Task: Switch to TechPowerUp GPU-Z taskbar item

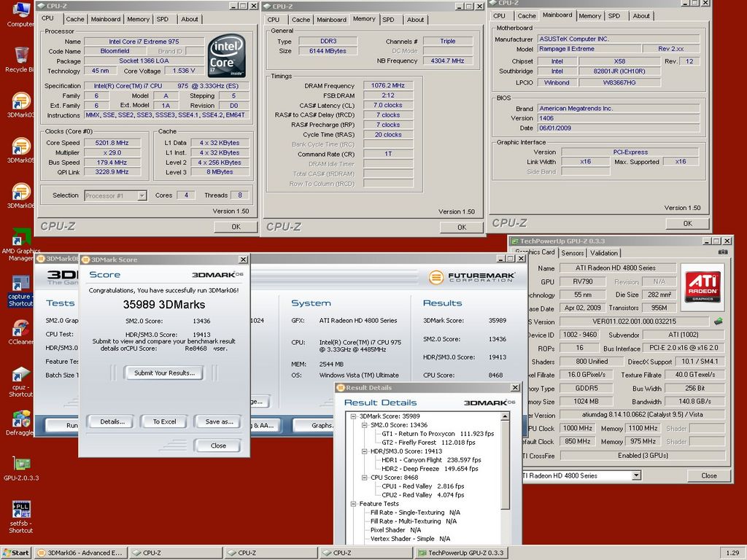Action: tap(462, 553)
